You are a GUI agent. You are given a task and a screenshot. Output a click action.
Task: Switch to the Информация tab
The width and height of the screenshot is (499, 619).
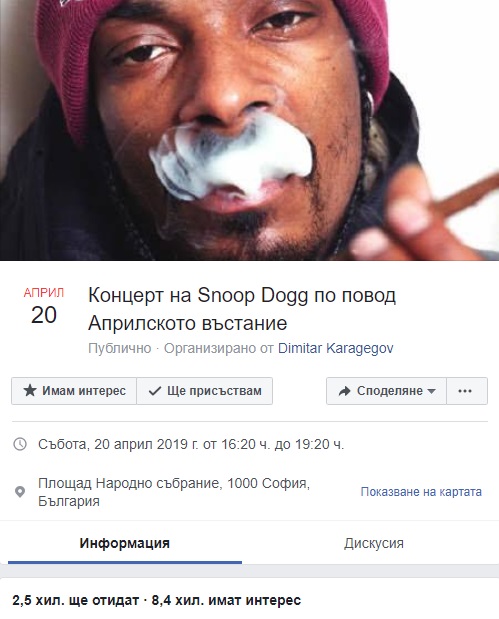coord(125,543)
